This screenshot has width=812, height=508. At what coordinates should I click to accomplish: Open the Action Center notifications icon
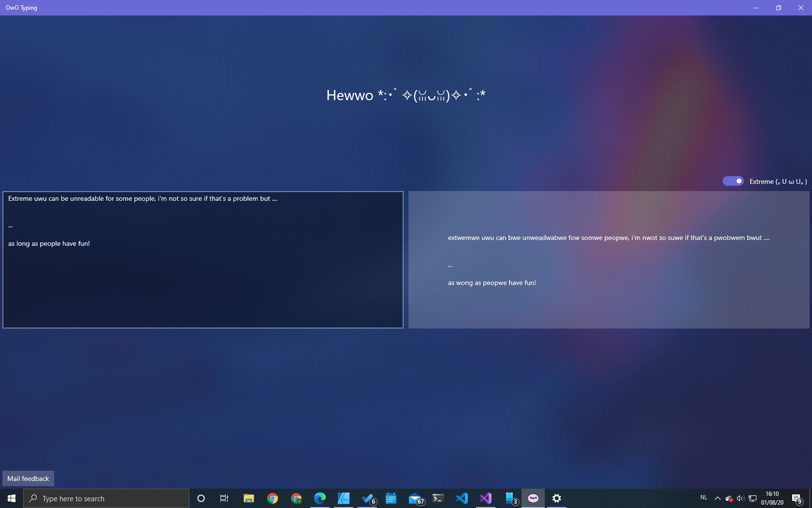(x=797, y=498)
